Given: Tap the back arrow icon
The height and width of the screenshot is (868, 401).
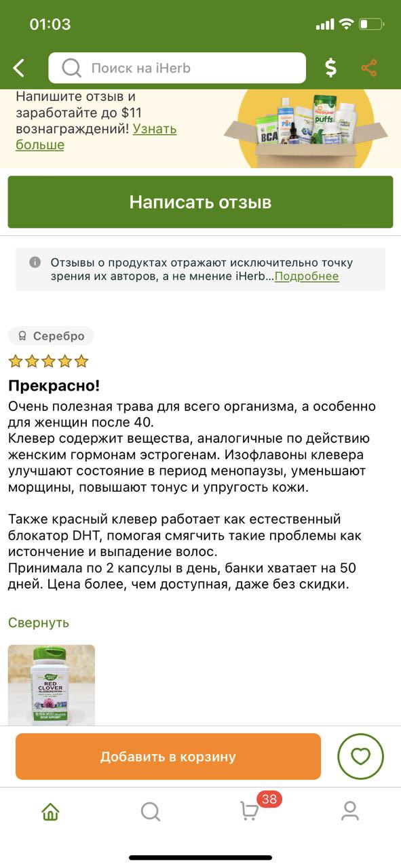Looking at the screenshot, I should pos(19,68).
